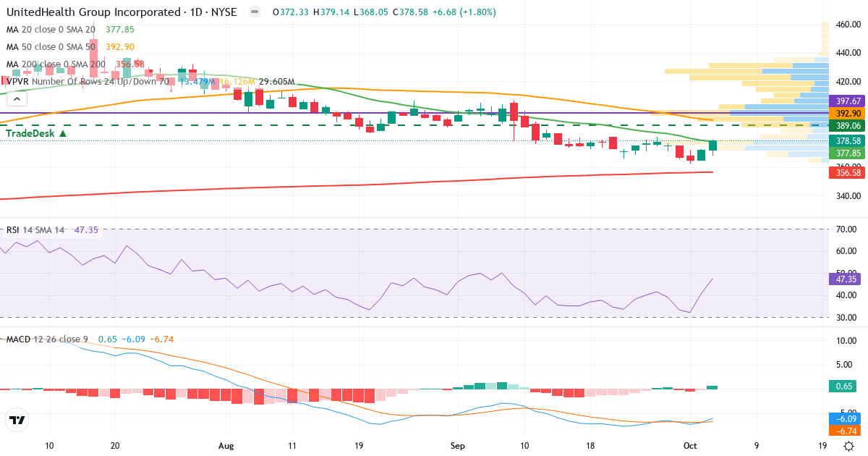The height and width of the screenshot is (456, 868).
Task: Click the 420.00 price scale label
Action: tap(848, 81)
